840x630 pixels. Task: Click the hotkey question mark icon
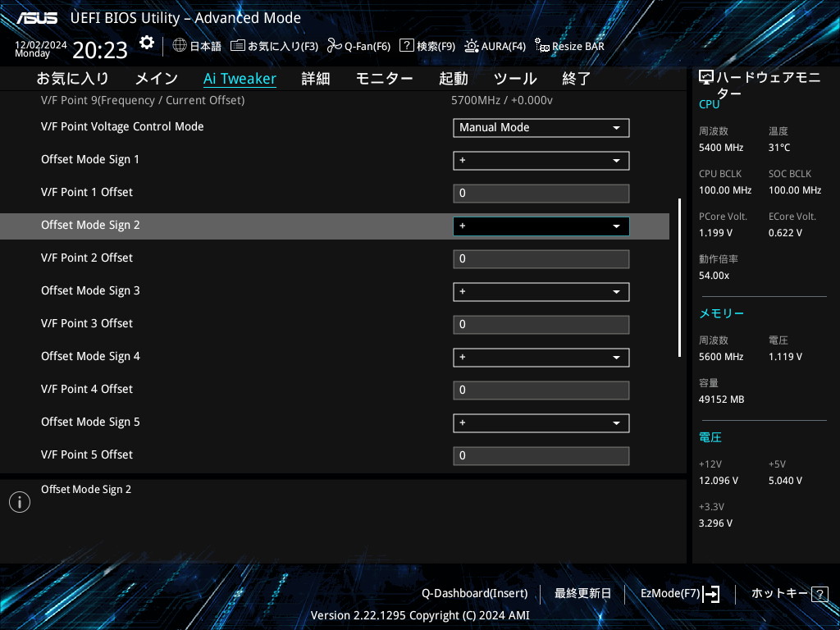point(819,594)
